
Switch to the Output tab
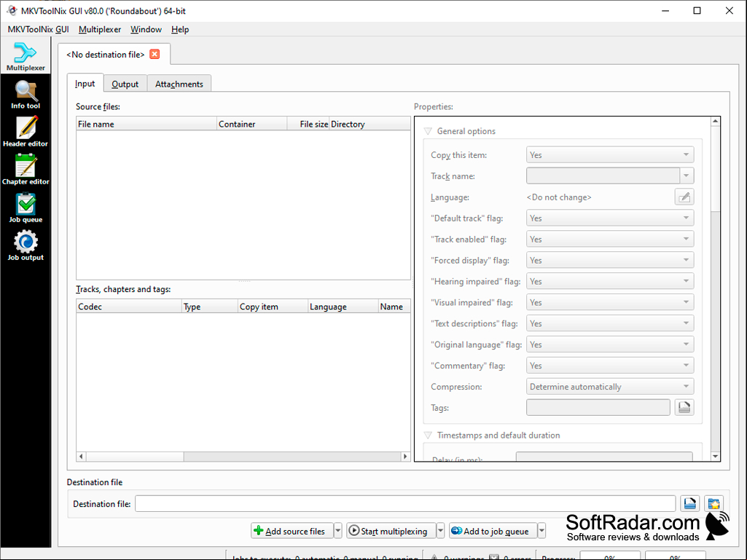[x=125, y=84]
